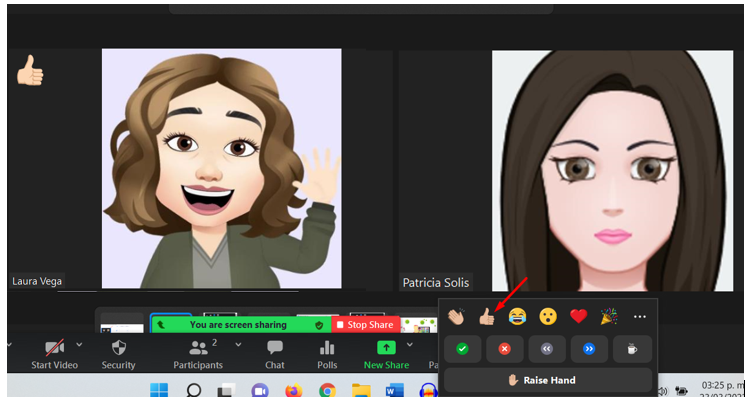Image resolution: width=747 pixels, height=398 pixels.
Task: Open Zoom from the Windows taskbar
Action: tap(260, 390)
